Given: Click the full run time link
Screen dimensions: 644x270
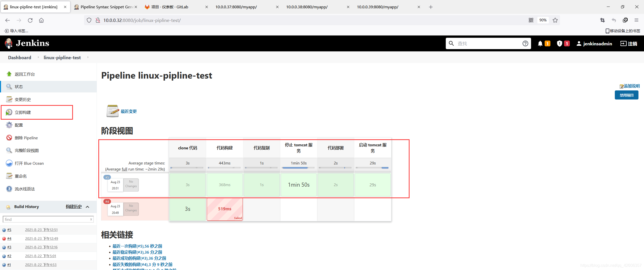Looking at the screenshot, I should (125, 169).
